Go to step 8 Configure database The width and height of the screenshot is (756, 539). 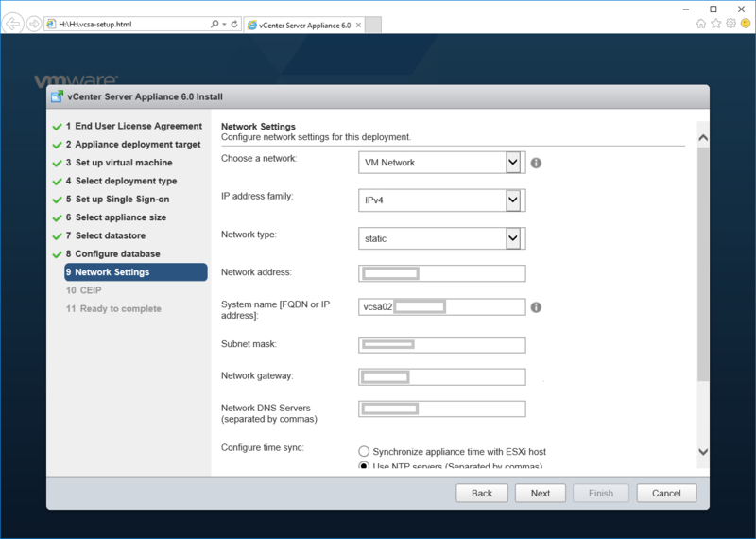pyautogui.click(x=112, y=253)
